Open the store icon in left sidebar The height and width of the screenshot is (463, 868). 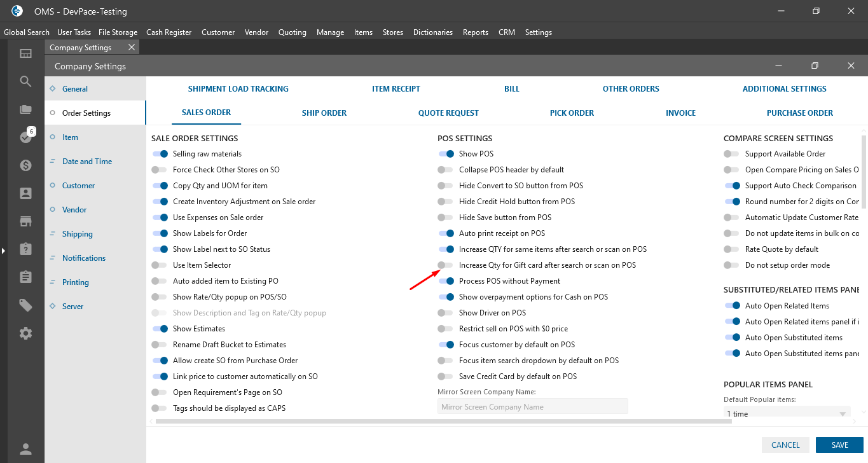(x=25, y=221)
